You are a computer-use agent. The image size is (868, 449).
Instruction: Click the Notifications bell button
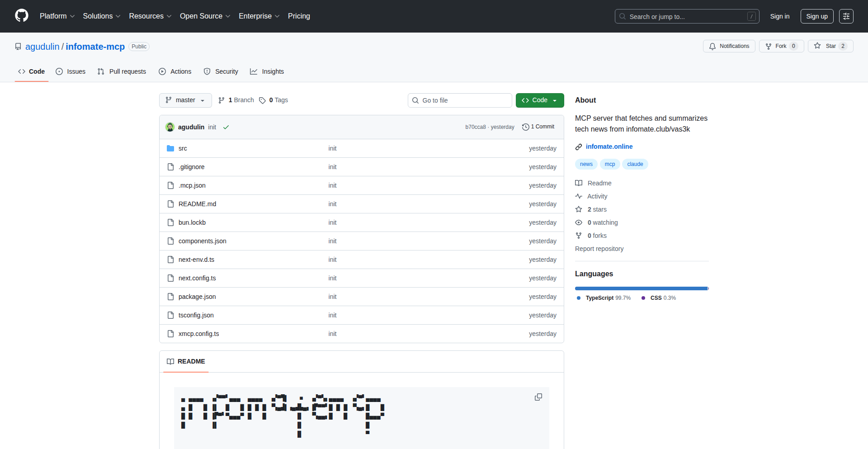point(729,46)
